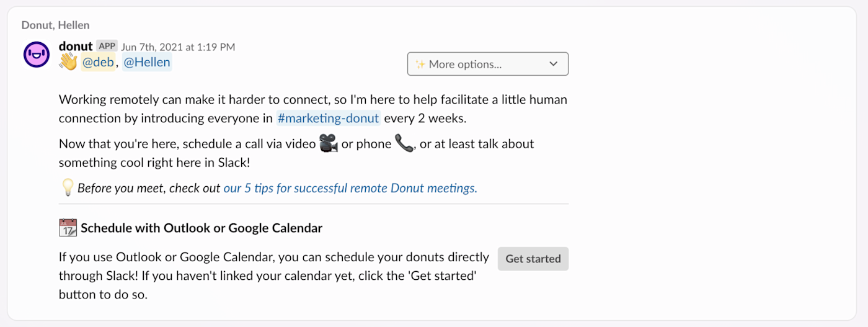Click the donut app avatar icon
Image resolution: width=868 pixels, height=327 pixels.
pos(37,55)
